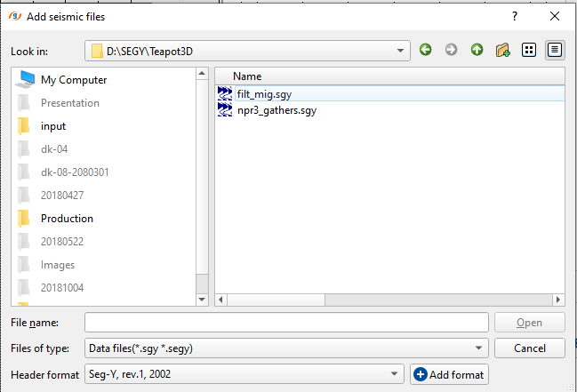The image size is (577, 392).
Task: Open the Header format dropdown
Action: [x=244, y=374]
